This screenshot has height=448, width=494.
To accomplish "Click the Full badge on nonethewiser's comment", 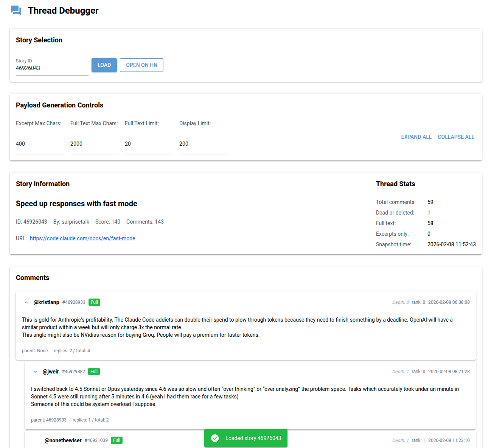I will [117, 440].
